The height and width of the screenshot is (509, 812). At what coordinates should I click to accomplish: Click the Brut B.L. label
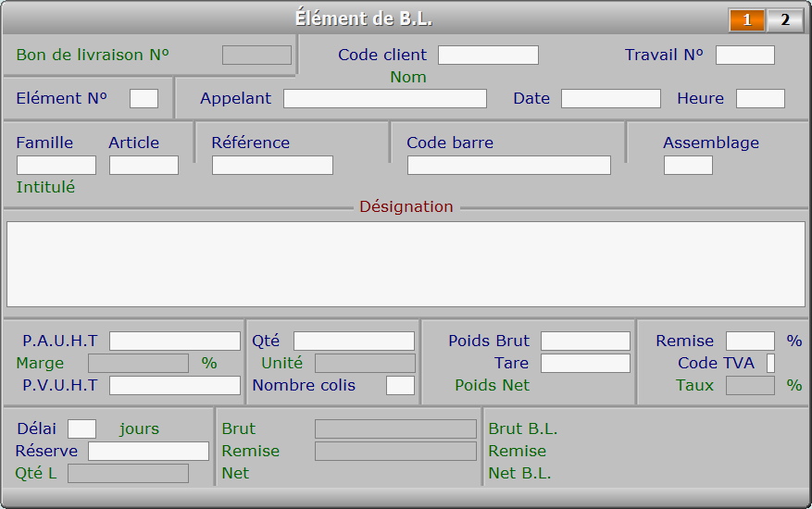click(523, 428)
